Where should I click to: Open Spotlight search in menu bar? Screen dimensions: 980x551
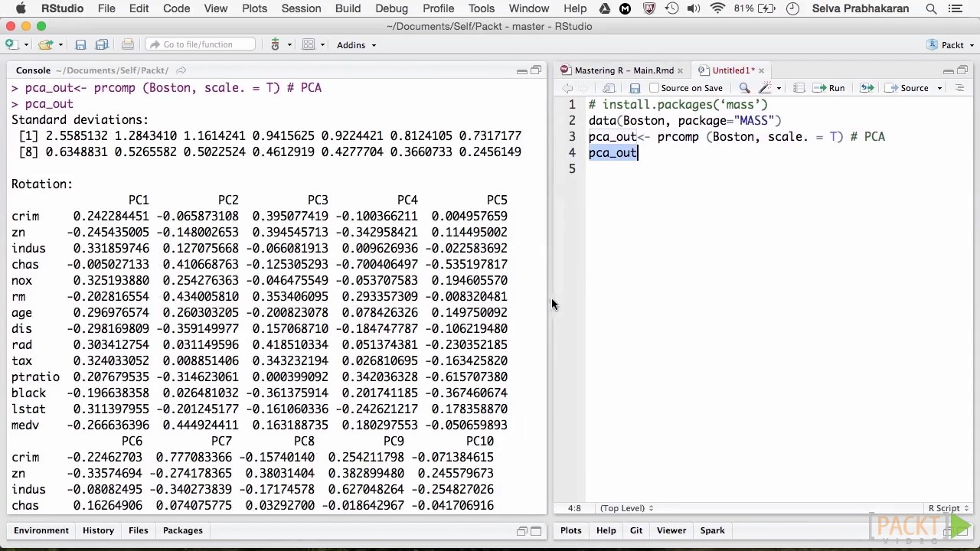[932, 8]
